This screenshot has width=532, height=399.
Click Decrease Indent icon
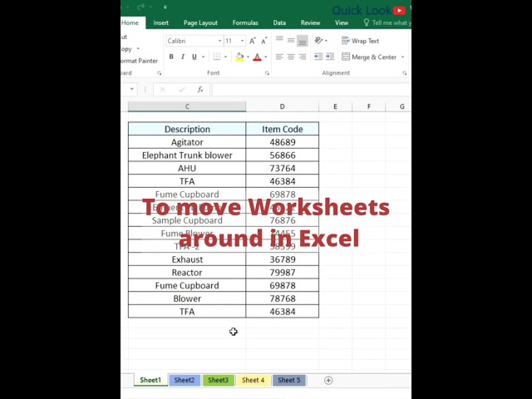coord(318,57)
